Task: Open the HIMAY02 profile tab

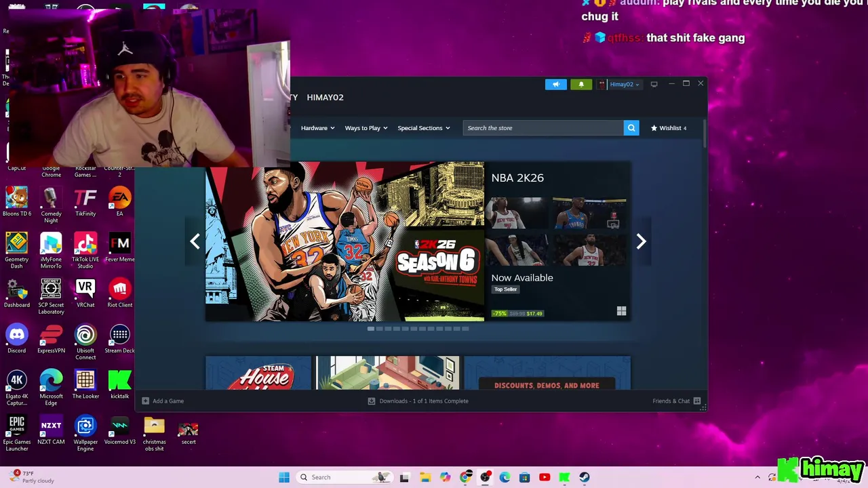Action: [x=325, y=98]
